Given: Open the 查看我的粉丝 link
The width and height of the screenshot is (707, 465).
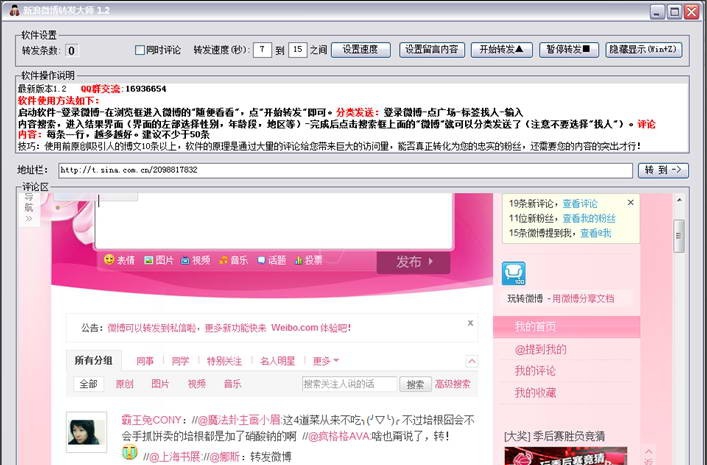Looking at the screenshot, I should click(x=589, y=219).
